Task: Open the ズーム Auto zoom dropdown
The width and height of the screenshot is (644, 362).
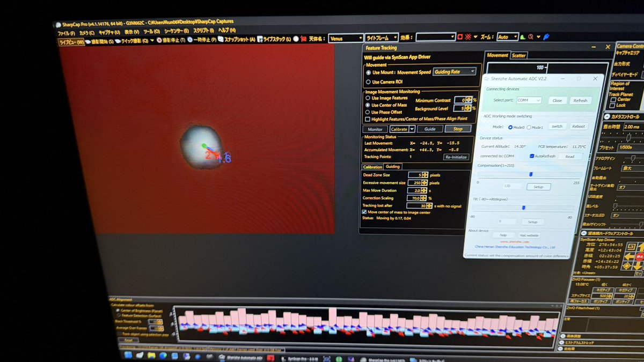Action: (507, 37)
